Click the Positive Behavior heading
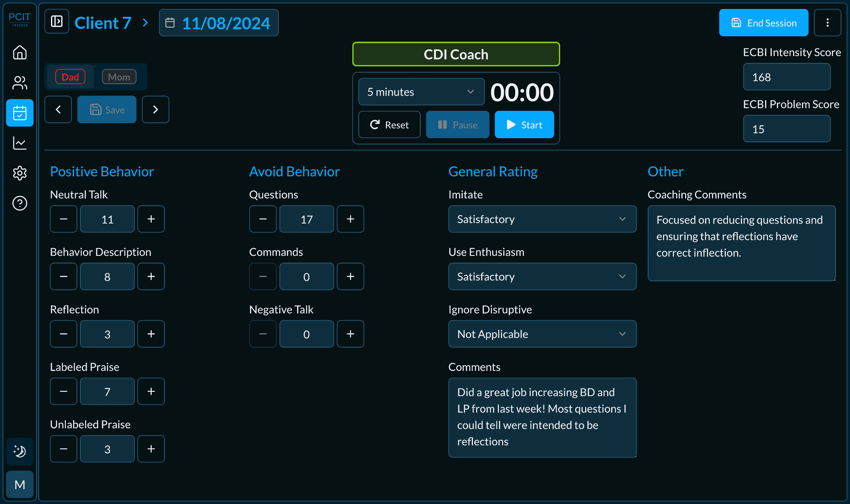 [x=102, y=172]
